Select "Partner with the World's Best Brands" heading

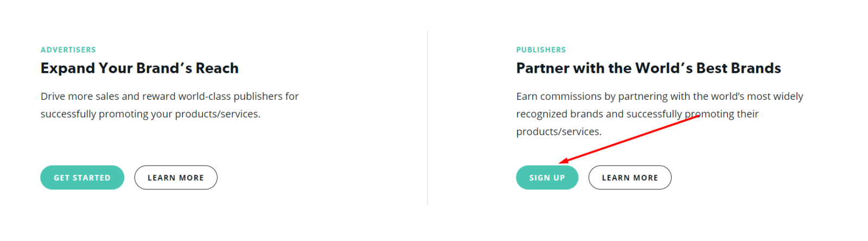(648, 68)
